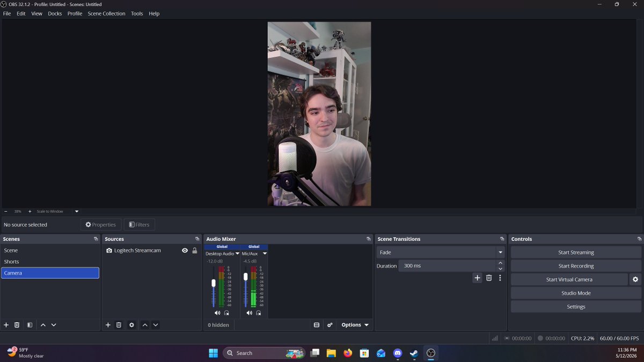Remove transition with trash icon in Scene Transitions
Screen dimensions: 644x362
(489, 278)
